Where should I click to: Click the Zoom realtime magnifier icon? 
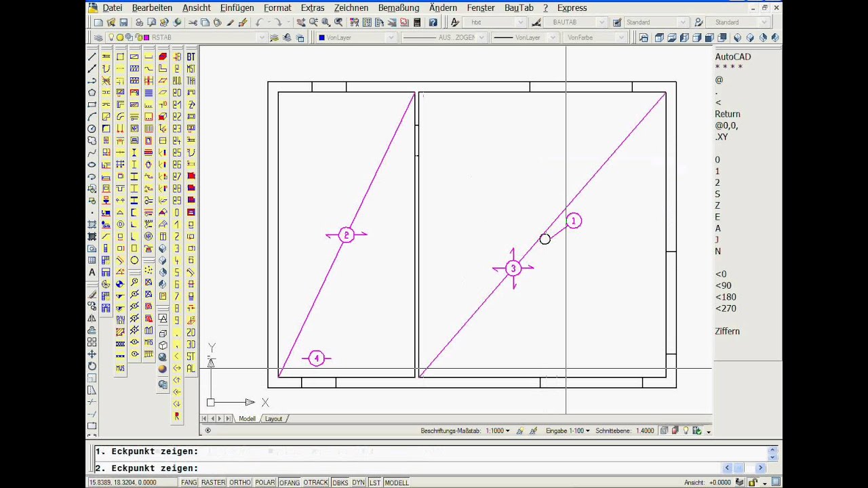[313, 22]
